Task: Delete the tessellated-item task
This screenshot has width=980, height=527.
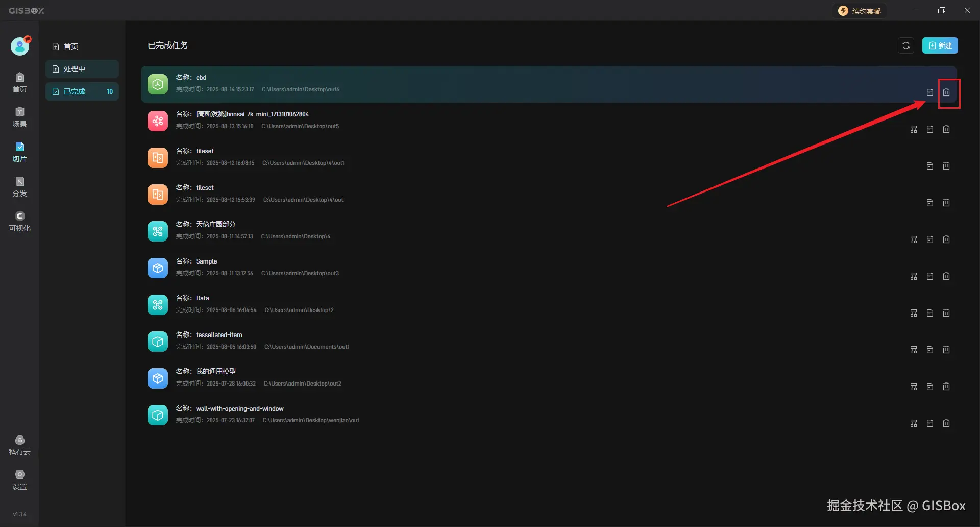Action: pos(946,350)
